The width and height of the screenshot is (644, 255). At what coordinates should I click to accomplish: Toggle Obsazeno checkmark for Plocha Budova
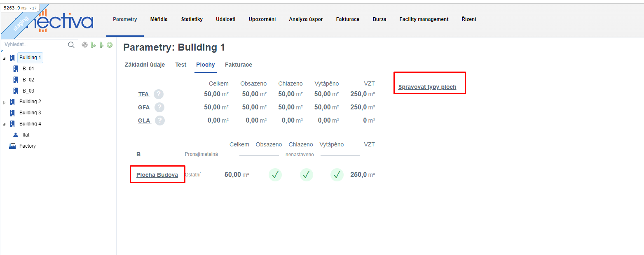tap(275, 175)
